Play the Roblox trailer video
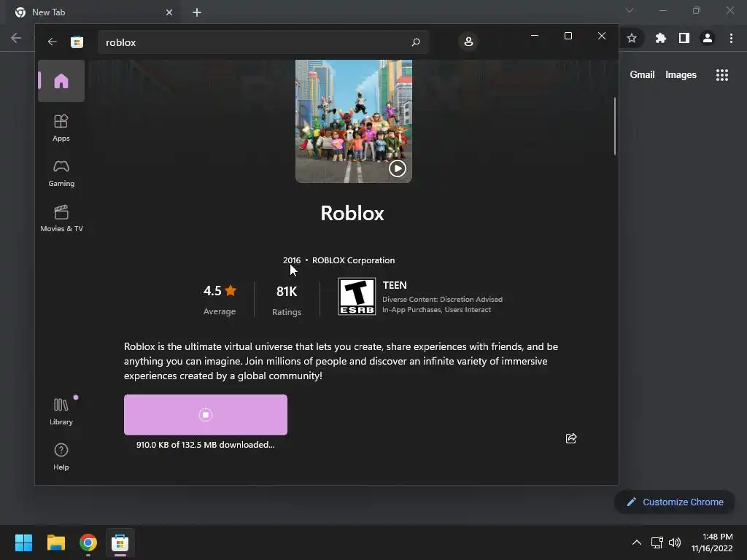 tap(398, 168)
